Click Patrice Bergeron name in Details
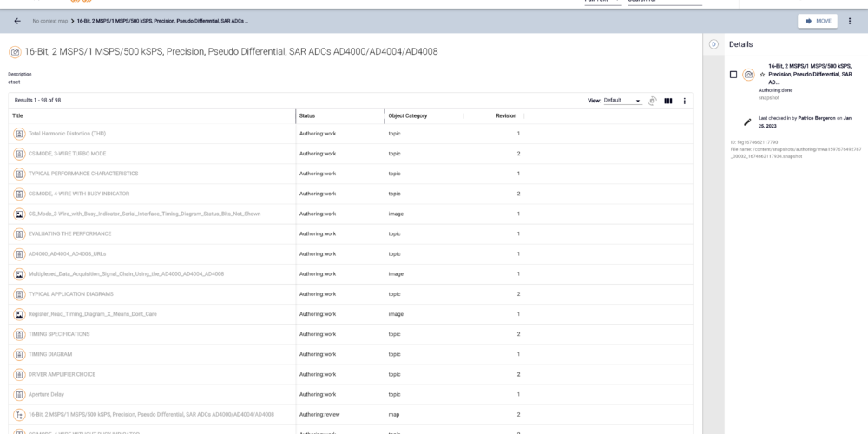This screenshot has height=434, width=868. coord(817,118)
